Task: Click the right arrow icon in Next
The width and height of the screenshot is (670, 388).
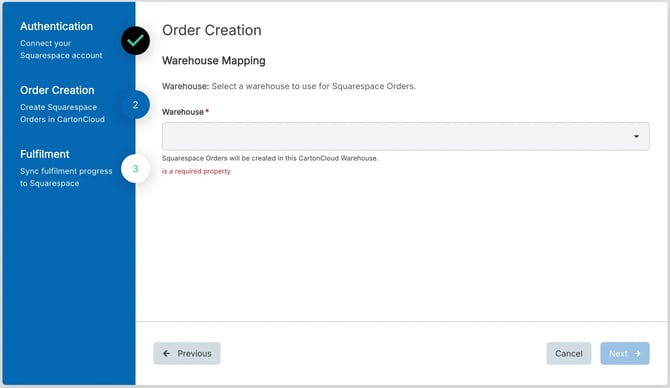Action: [x=638, y=353]
